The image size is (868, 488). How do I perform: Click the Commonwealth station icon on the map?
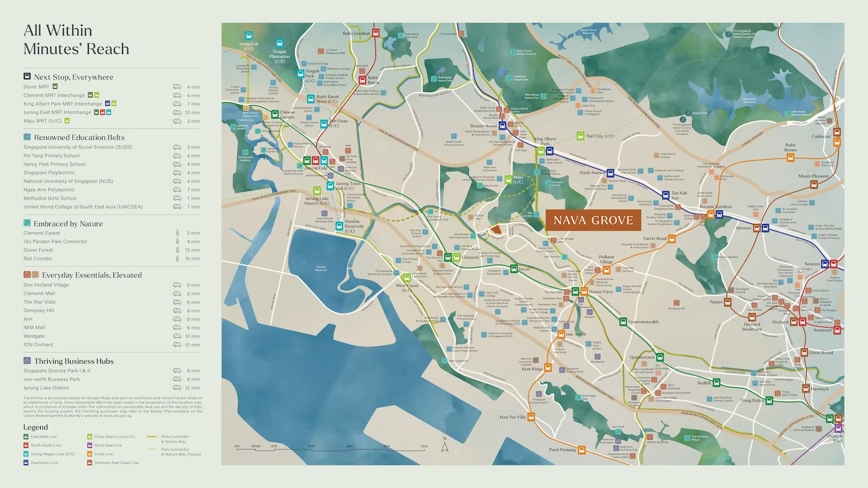coord(623,322)
